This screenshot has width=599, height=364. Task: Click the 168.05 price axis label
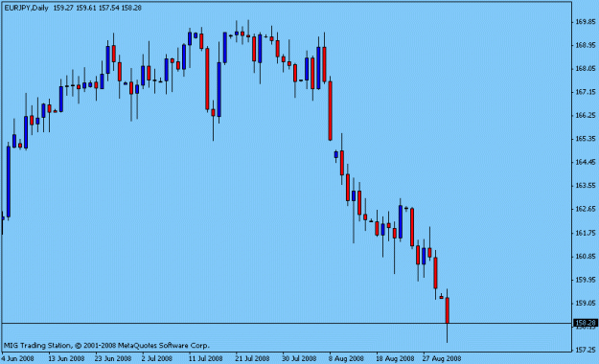(x=586, y=68)
